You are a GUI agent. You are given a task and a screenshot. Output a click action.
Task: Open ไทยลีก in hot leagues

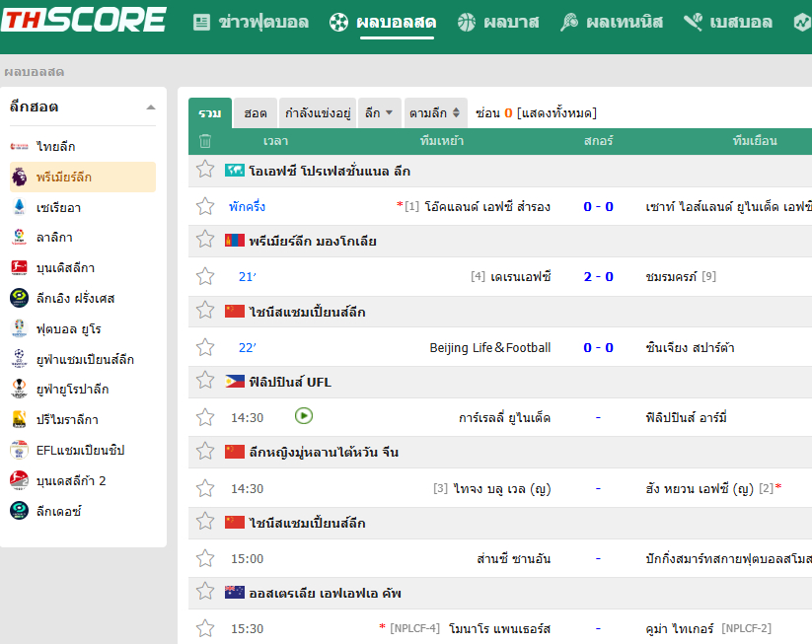(x=56, y=147)
